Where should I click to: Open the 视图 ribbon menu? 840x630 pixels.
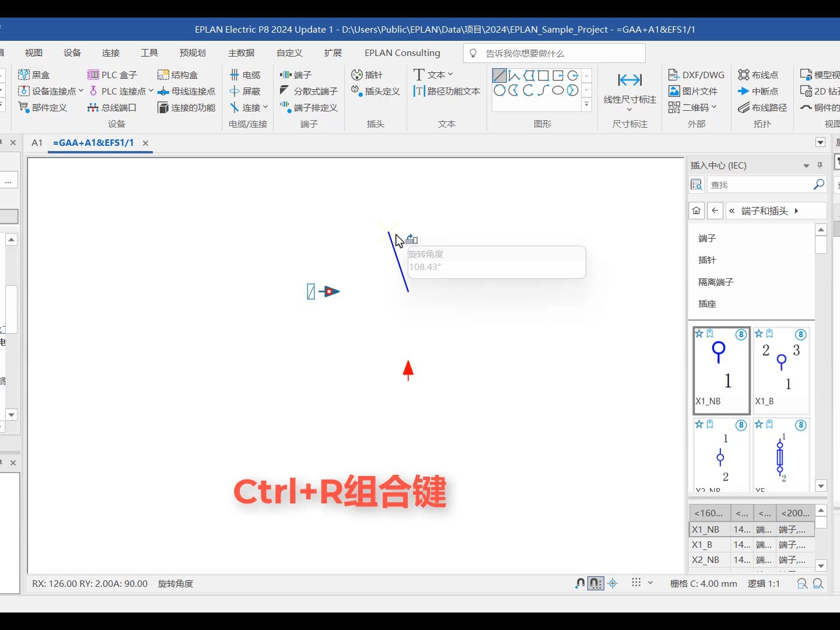(33, 52)
